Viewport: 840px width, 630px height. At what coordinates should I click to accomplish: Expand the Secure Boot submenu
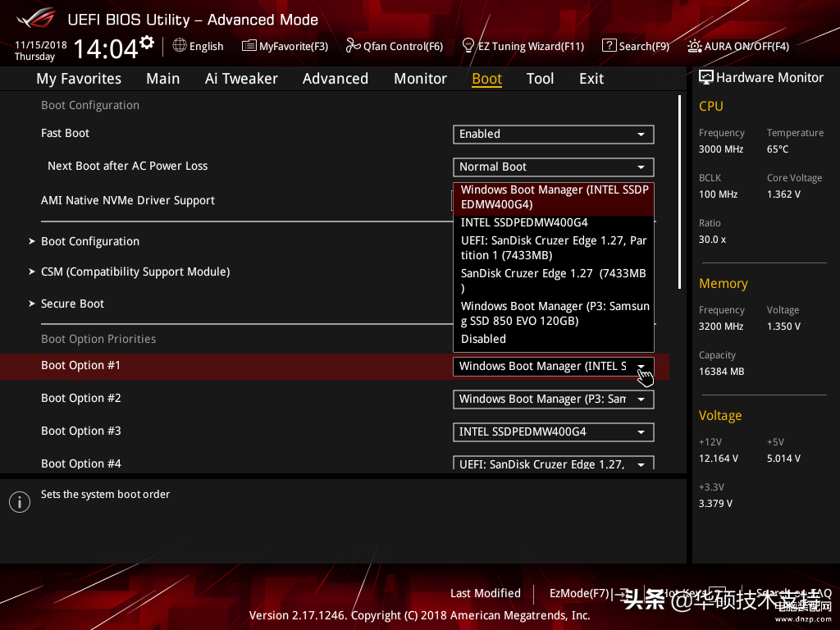coord(72,304)
